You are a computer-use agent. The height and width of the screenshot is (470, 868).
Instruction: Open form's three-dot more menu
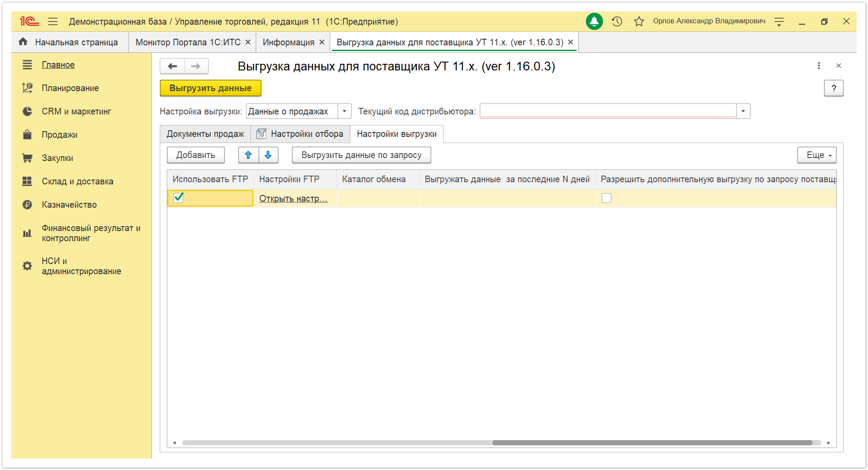(x=819, y=66)
